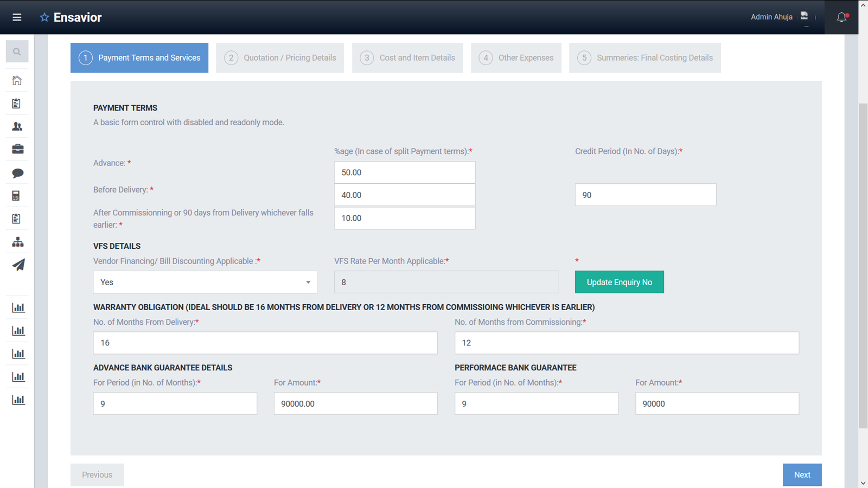The width and height of the screenshot is (868, 488).
Task: Open the chat bubble icon in the sidebar
Action: [17, 173]
